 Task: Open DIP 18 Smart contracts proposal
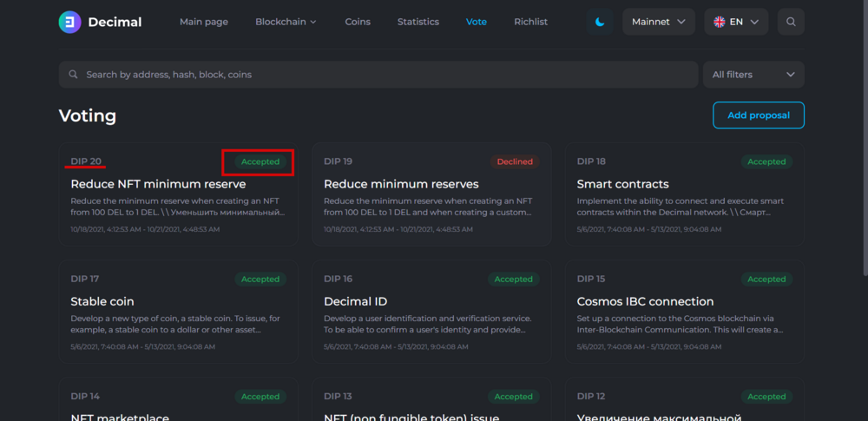[684, 194]
